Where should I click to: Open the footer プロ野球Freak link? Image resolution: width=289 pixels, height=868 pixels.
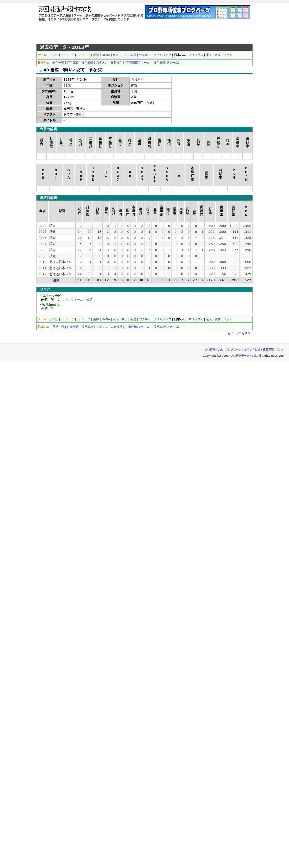(214, 350)
